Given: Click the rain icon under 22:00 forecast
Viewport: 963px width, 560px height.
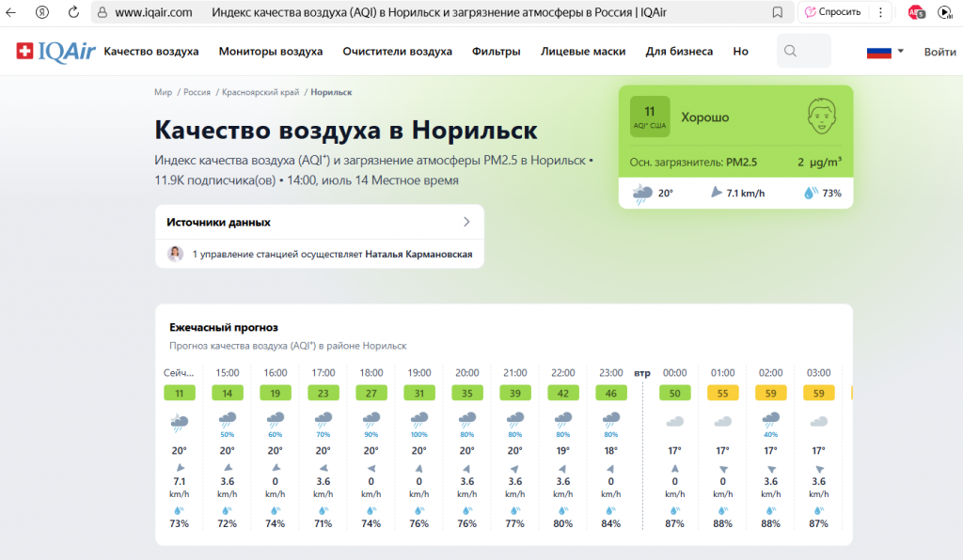Looking at the screenshot, I should 562,420.
